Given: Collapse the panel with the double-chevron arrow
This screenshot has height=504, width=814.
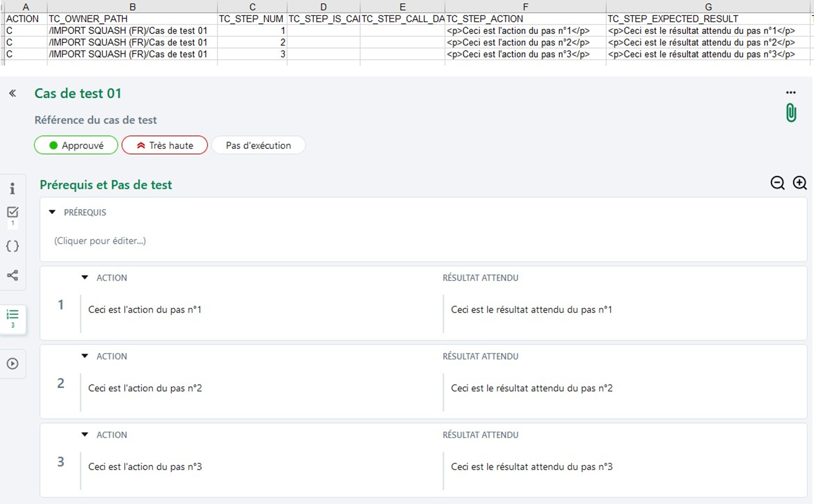Looking at the screenshot, I should click(x=13, y=93).
